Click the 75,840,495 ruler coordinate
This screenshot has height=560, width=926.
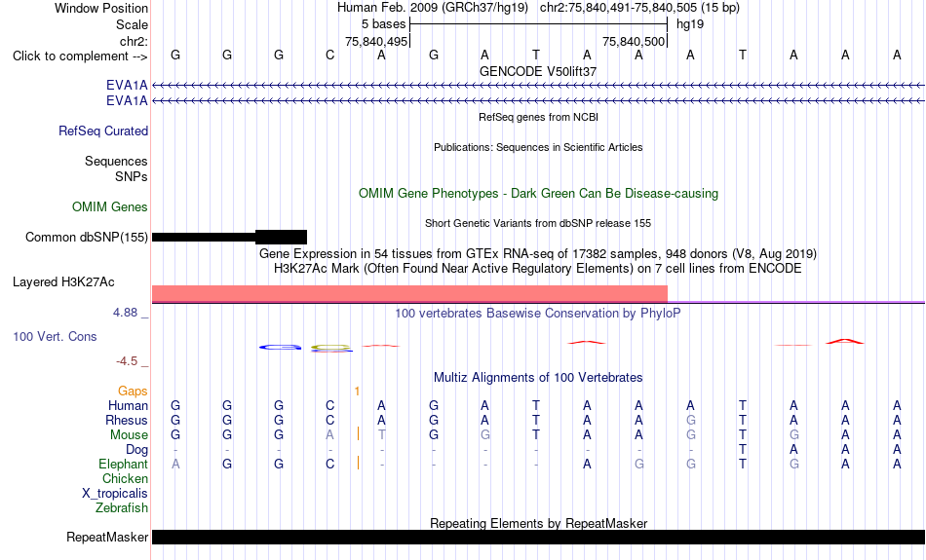(376, 41)
